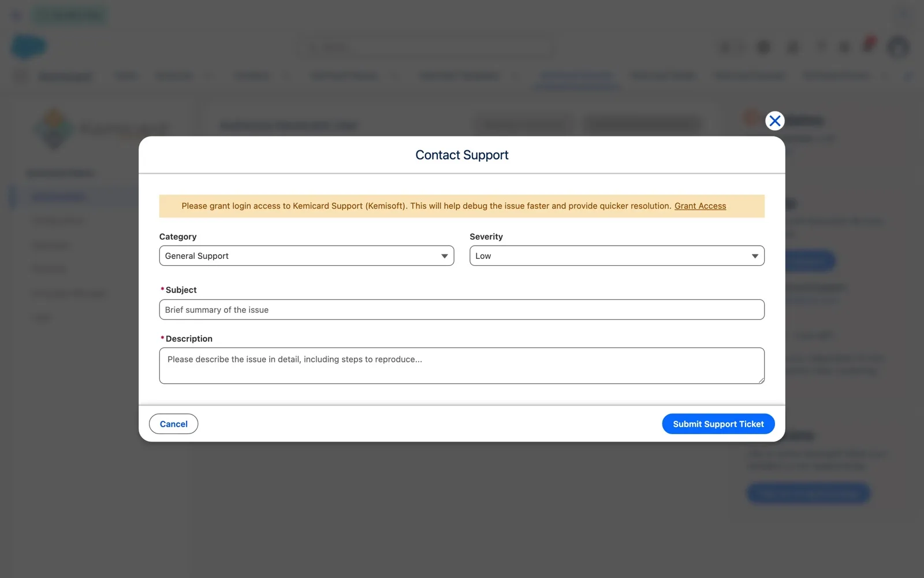Click the Category field label

(x=178, y=236)
